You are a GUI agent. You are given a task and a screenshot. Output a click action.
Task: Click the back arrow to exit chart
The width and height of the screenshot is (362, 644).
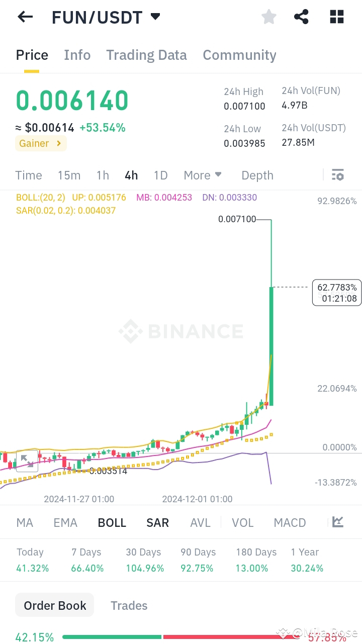[x=25, y=17]
